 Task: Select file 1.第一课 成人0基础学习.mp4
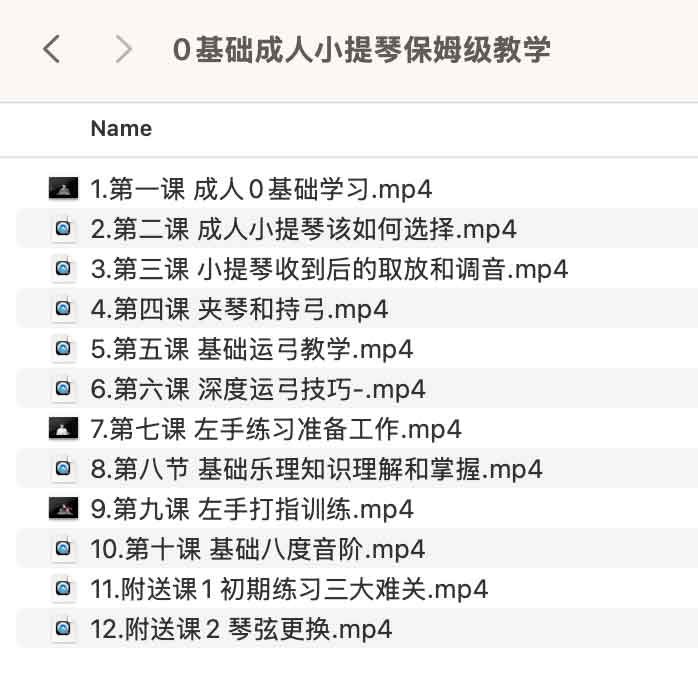pyautogui.click(x=261, y=189)
